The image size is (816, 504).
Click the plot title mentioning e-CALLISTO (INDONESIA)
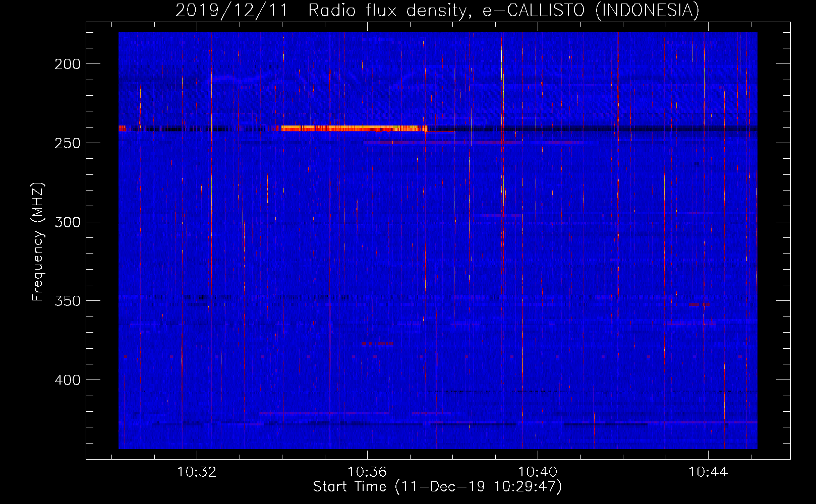click(x=437, y=10)
